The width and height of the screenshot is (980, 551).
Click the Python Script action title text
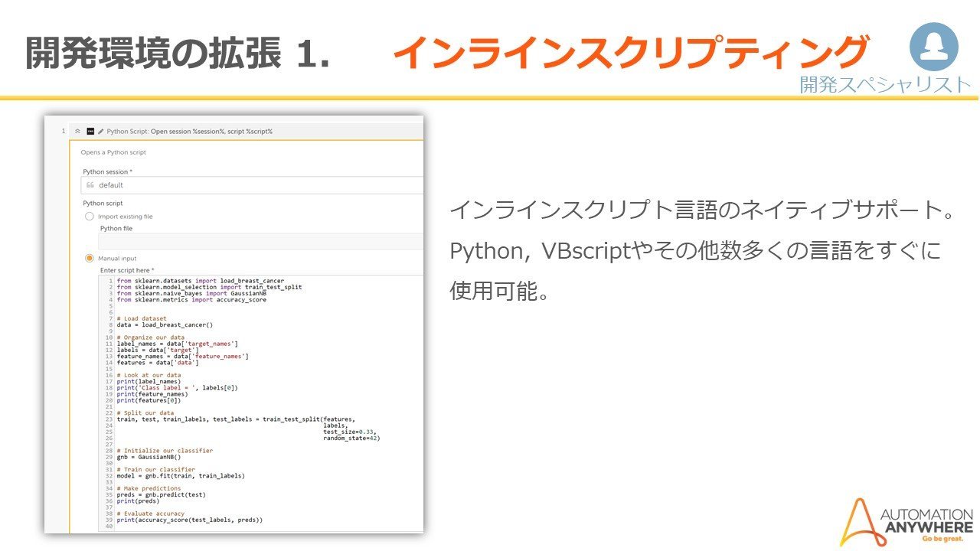click(190, 132)
